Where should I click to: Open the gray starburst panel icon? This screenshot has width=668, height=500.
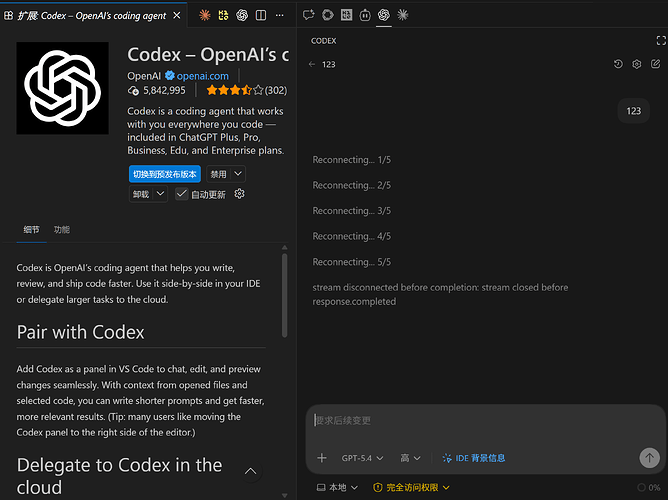point(403,15)
